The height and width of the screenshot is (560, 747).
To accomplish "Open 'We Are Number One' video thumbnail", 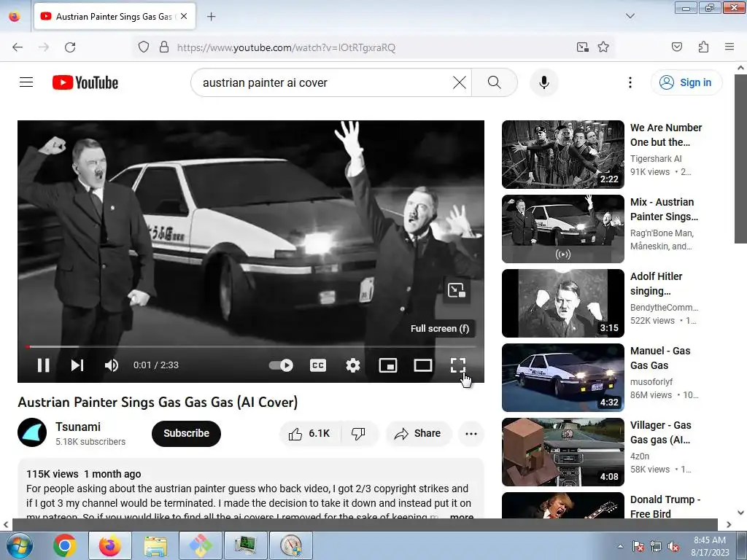I will (x=562, y=155).
